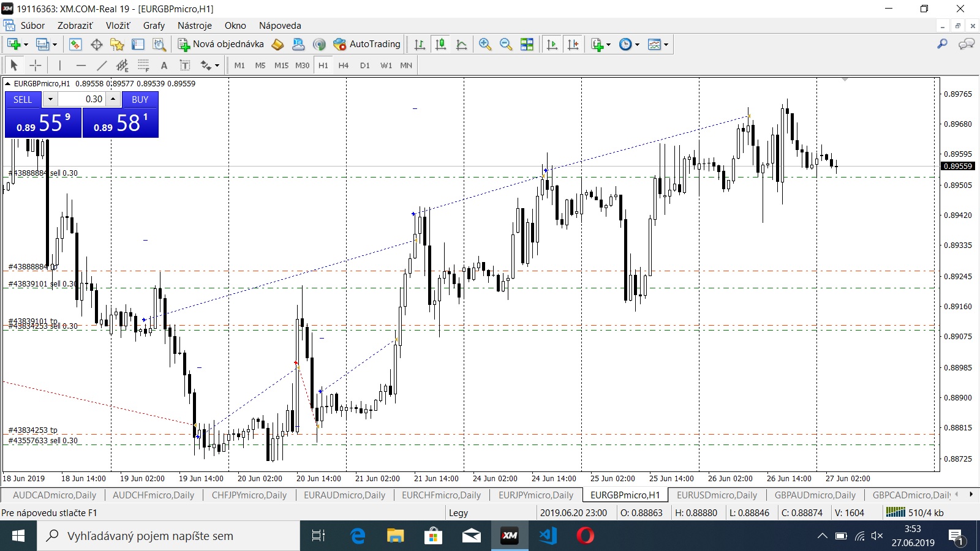
Task: Expand the Indicators dropdown arrow
Action: pyautogui.click(x=608, y=44)
